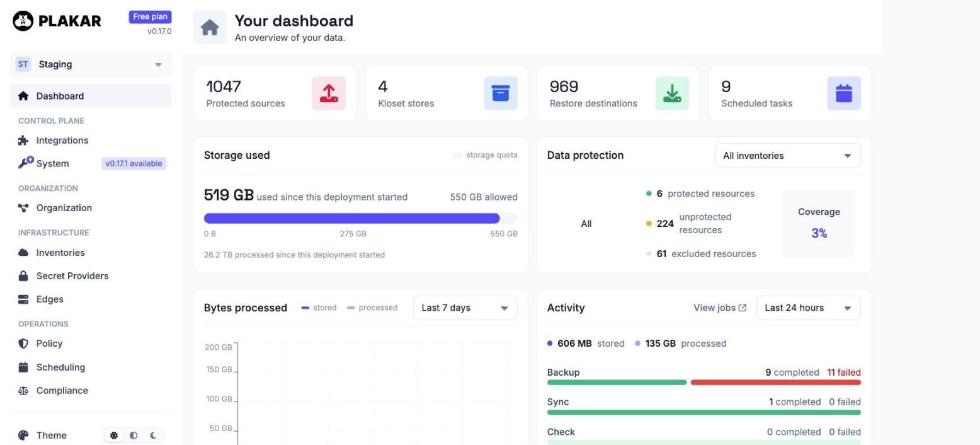This screenshot has height=445, width=980.
Task: Open the Last 24 hours dropdown
Action: click(x=808, y=308)
